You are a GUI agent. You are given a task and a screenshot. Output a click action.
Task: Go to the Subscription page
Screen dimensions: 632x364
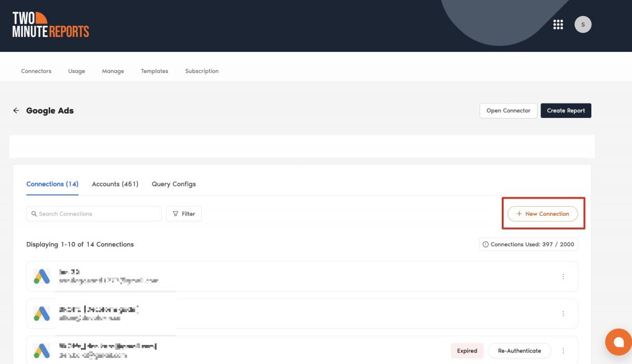202,71
